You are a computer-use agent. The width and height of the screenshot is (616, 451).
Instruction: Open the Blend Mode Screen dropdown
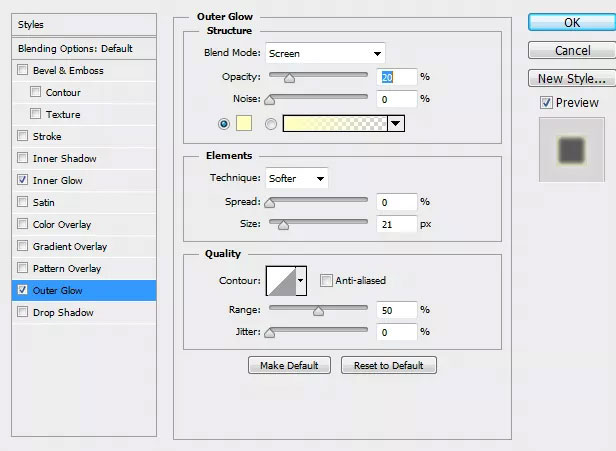tap(325, 53)
